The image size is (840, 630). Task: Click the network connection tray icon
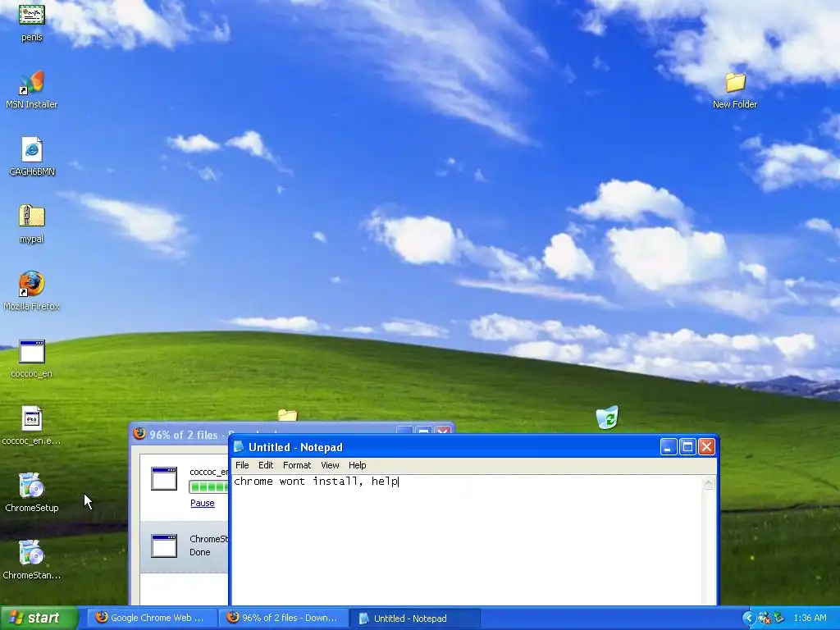tap(779, 619)
